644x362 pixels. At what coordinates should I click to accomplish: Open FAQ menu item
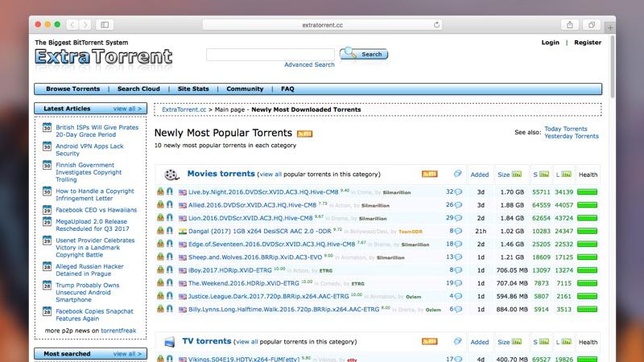coord(287,88)
